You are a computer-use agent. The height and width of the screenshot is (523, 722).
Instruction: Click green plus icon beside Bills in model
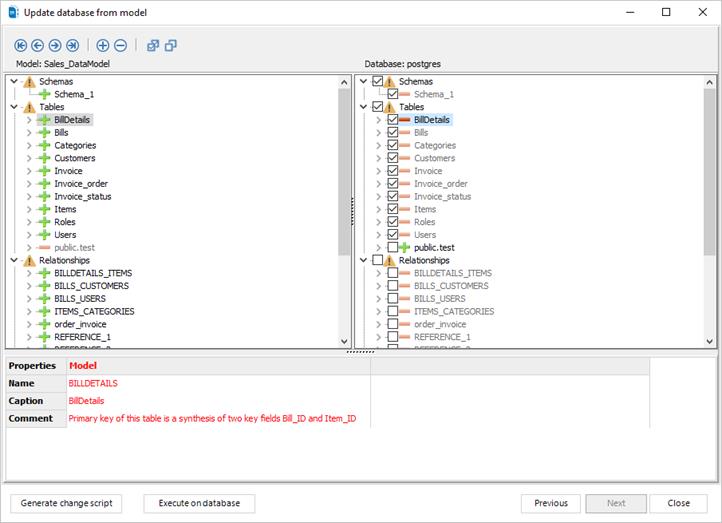44,133
